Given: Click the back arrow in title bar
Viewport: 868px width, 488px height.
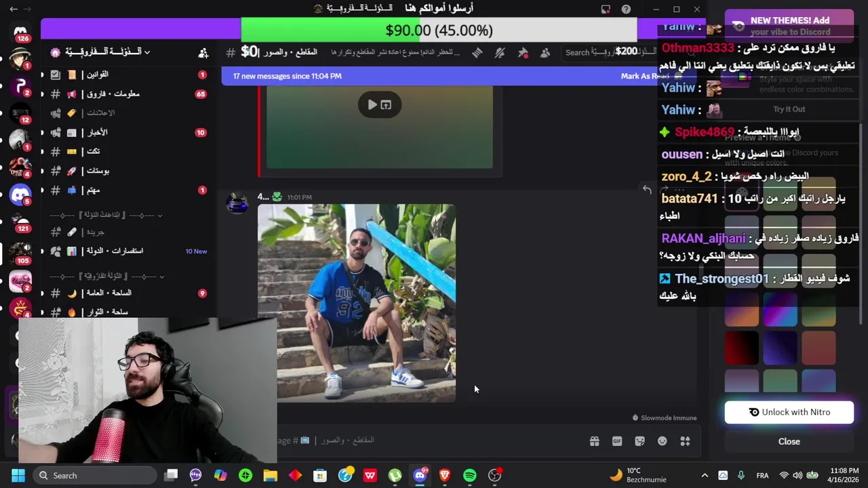Looking at the screenshot, I should coord(14,9).
